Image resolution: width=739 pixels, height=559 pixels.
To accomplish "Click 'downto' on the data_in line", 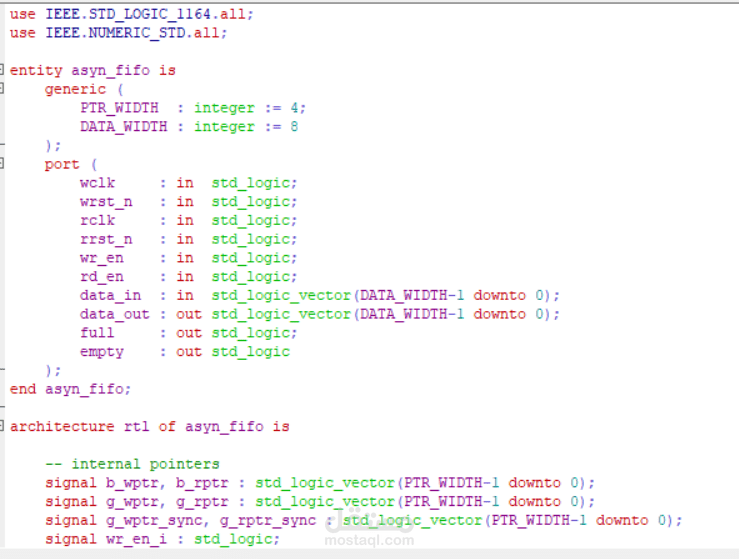I will 500,296.
